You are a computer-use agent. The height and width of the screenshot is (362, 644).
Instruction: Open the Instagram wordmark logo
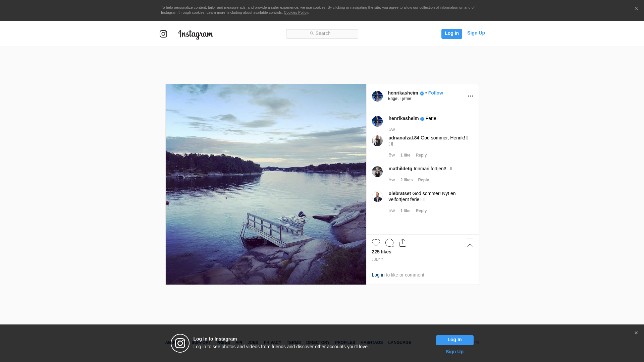[196, 35]
